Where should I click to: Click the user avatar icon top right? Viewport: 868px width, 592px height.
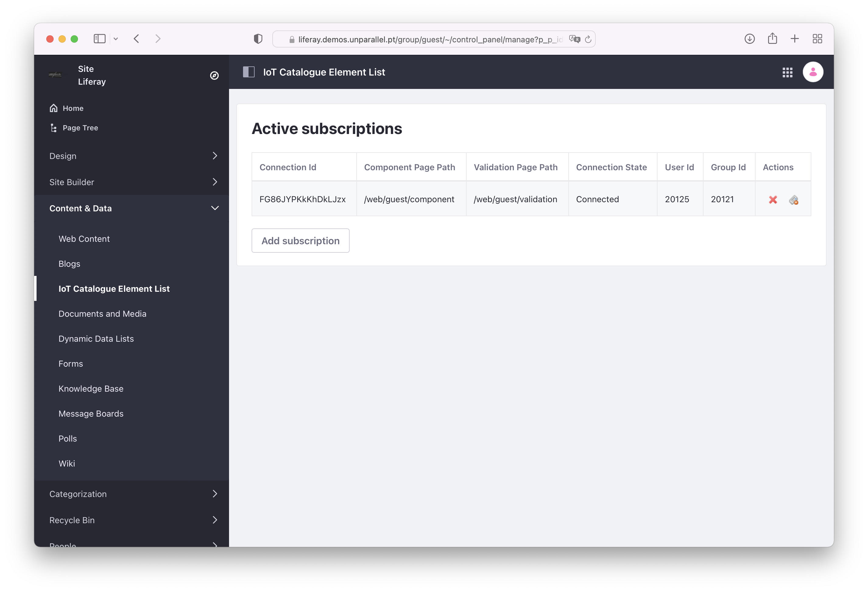click(812, 72)
